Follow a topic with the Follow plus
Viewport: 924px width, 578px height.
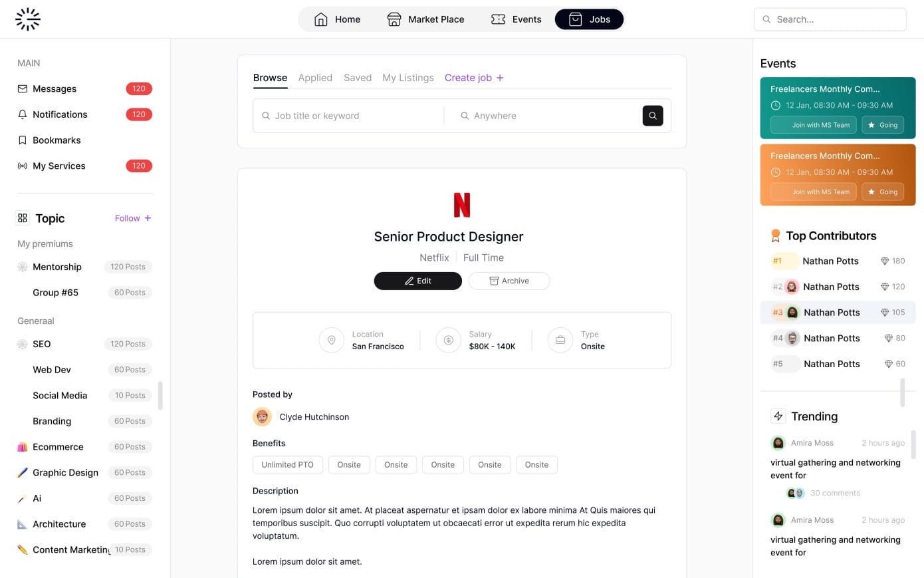point(133,218)
